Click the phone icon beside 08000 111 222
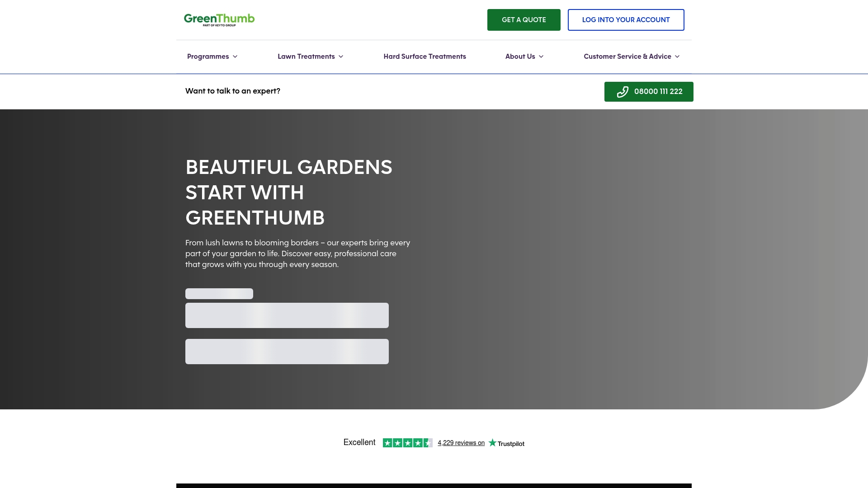This screenshot has width=868, height=488. pos(623,92)
